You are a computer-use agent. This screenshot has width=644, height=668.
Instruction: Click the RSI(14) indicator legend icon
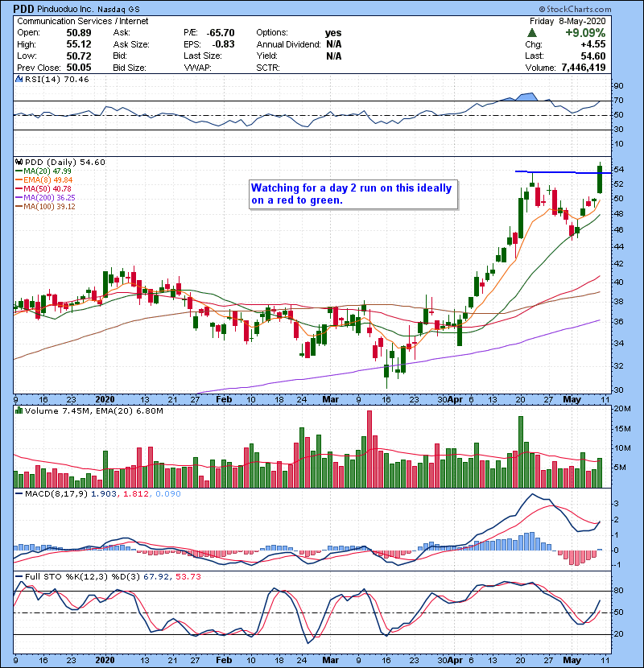point(19,79)
